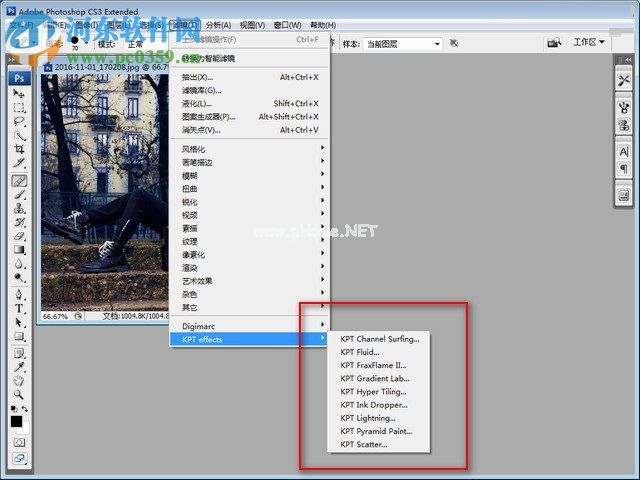Open Layer Comps panel in right dock
The height and width of the screenshot is (480, 640).
pos(624,196)
